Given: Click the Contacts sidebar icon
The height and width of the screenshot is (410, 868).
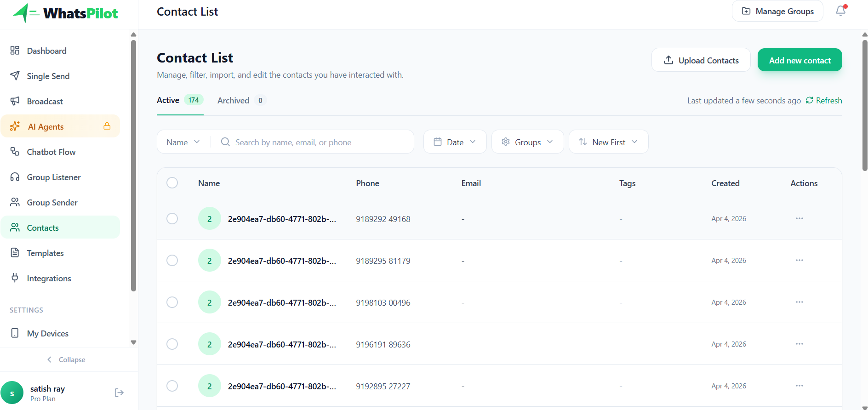Looking at the screenshot, I should (15, 228).
